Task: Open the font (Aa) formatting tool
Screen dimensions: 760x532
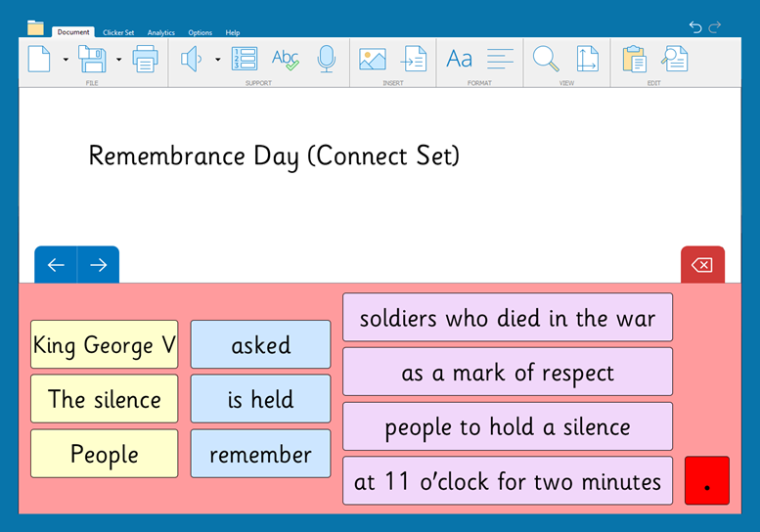Action: tap(459, 60)
